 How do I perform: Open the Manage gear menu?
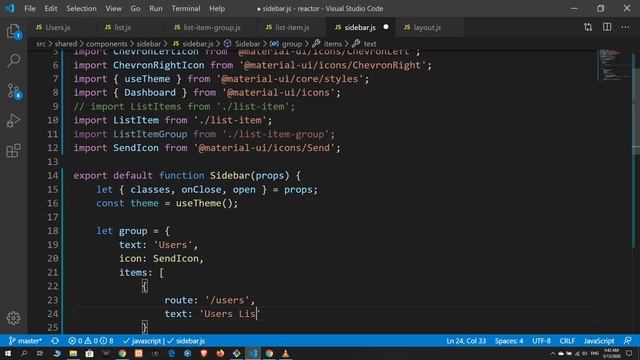13,318
